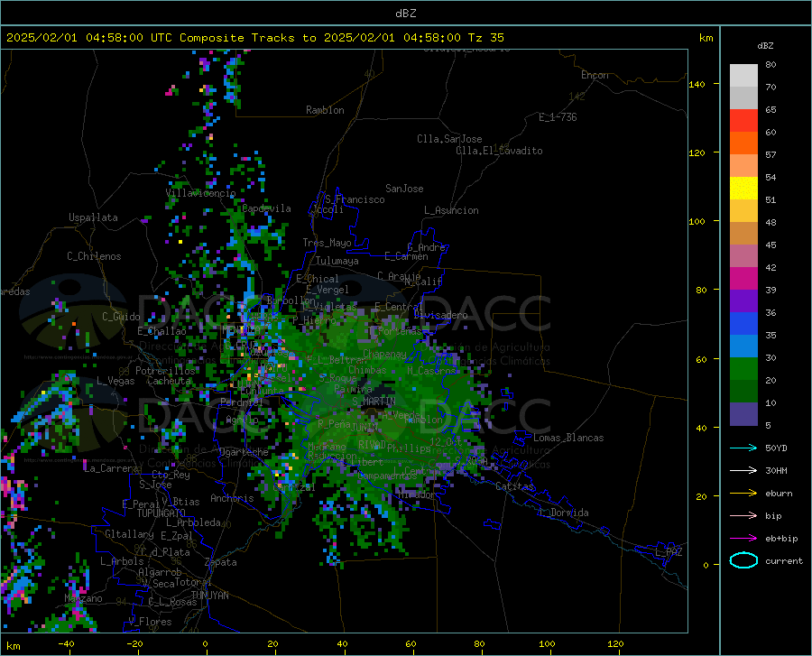Viewport: 812px width, 656px height.
Task: Click the yellow eburn arrow in legend
Action: pyautogui.click(x=743, y=494)
